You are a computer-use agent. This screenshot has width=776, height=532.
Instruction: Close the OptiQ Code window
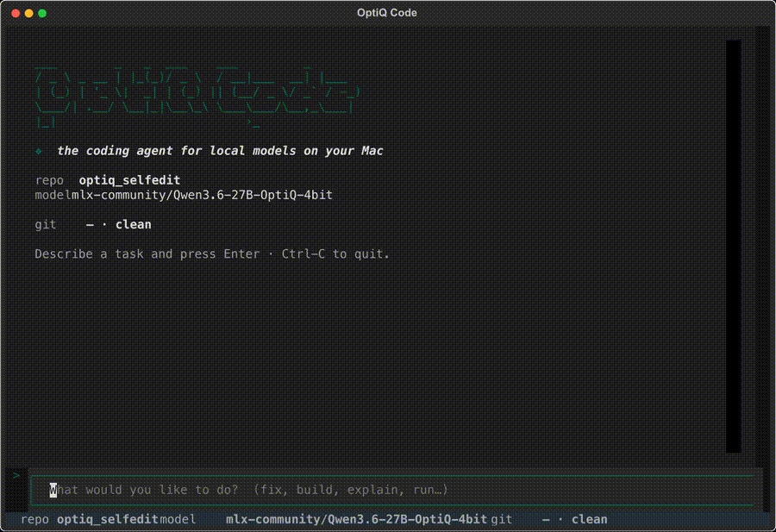click(16, 13)
